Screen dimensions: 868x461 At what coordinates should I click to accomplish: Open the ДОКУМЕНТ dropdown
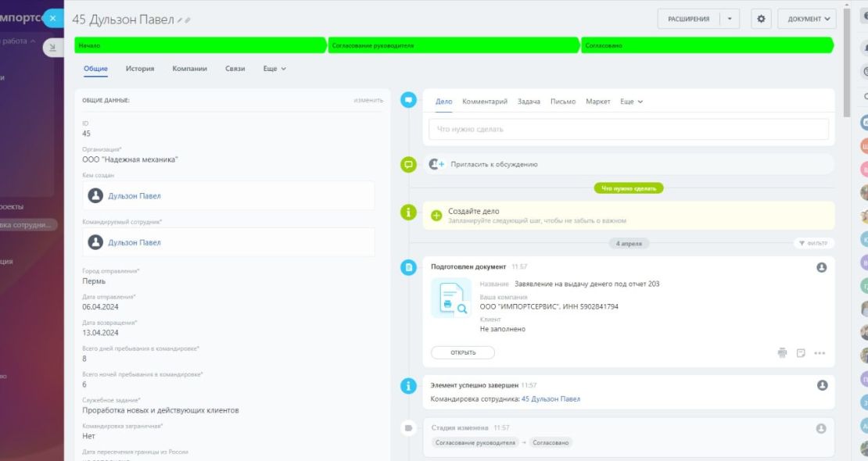pyautogui.click(x=807, y=19)
